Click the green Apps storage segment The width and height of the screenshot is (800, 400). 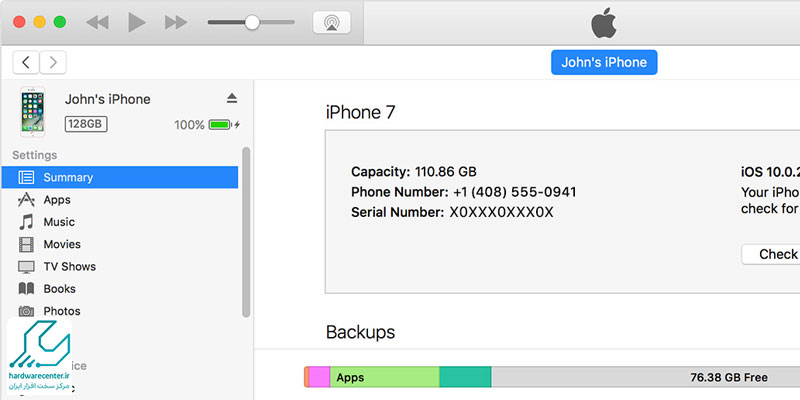coord(384,377)
